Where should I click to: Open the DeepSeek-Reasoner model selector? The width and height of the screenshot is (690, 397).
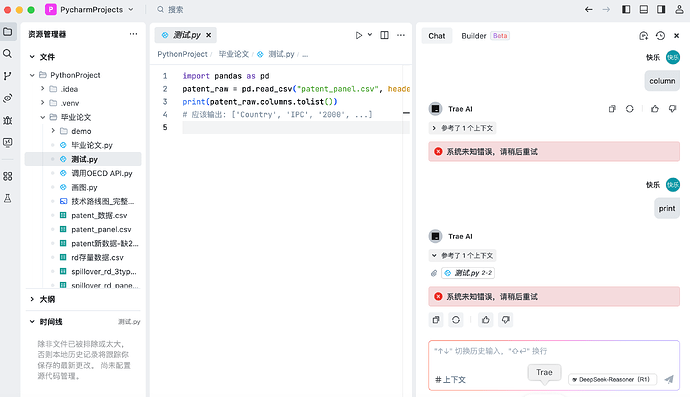[x=612, y=379]
